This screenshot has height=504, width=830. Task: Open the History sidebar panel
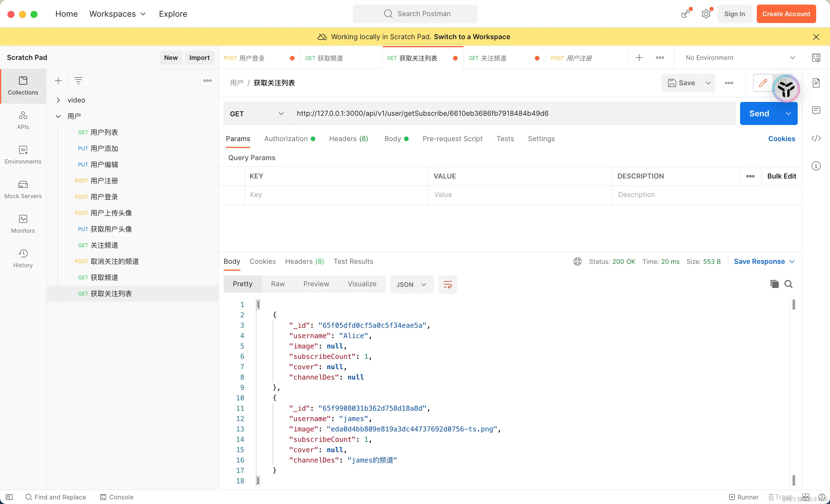[x=23, y=259]
